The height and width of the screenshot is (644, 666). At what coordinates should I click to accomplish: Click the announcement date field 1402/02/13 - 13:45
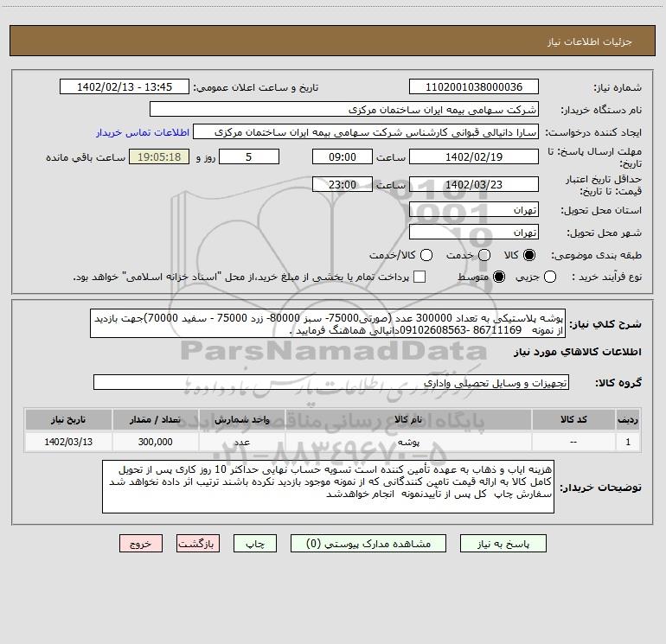coord(124,87)
